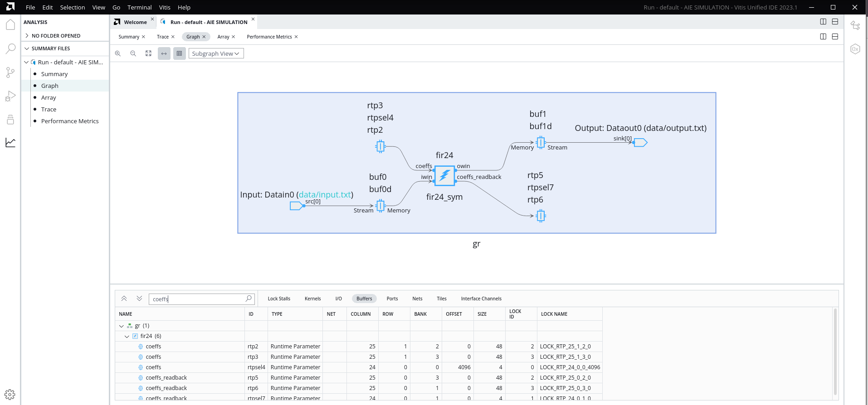Toggle the table panel visibility button

180,53
